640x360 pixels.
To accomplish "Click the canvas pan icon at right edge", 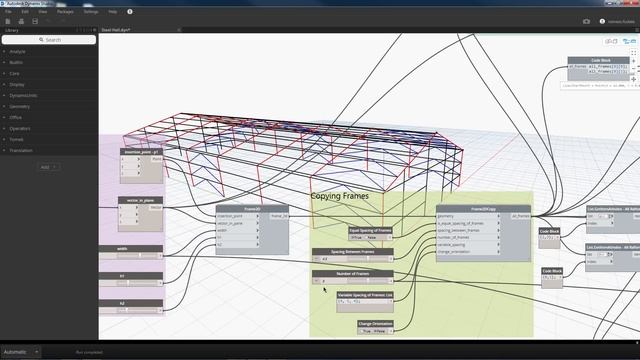I will tap(633, 79).
